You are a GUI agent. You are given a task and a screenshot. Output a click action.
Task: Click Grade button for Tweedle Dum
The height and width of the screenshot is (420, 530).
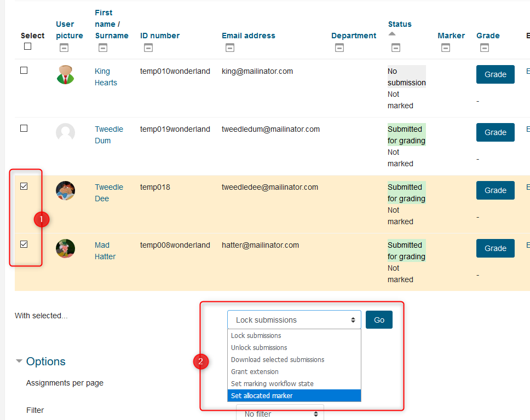[495, 132]
